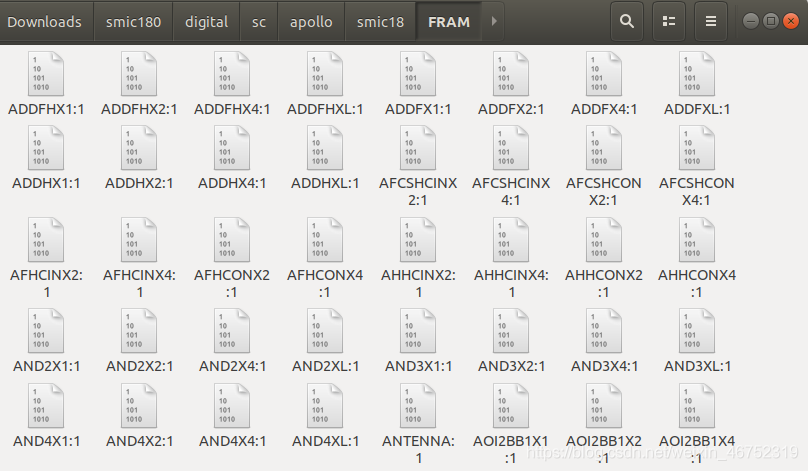Viewport: 808px width, 471px height.
Task: Open the hamburger menu button
Action: 711,21
